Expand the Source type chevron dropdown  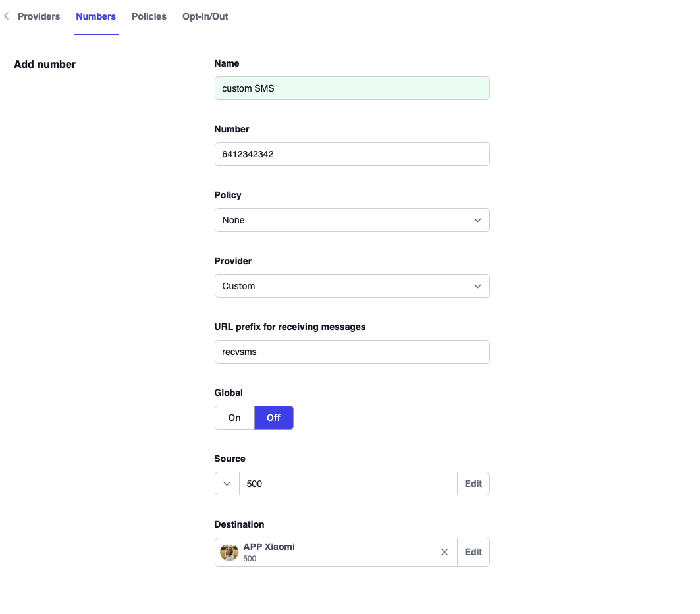tap(227, 484)
